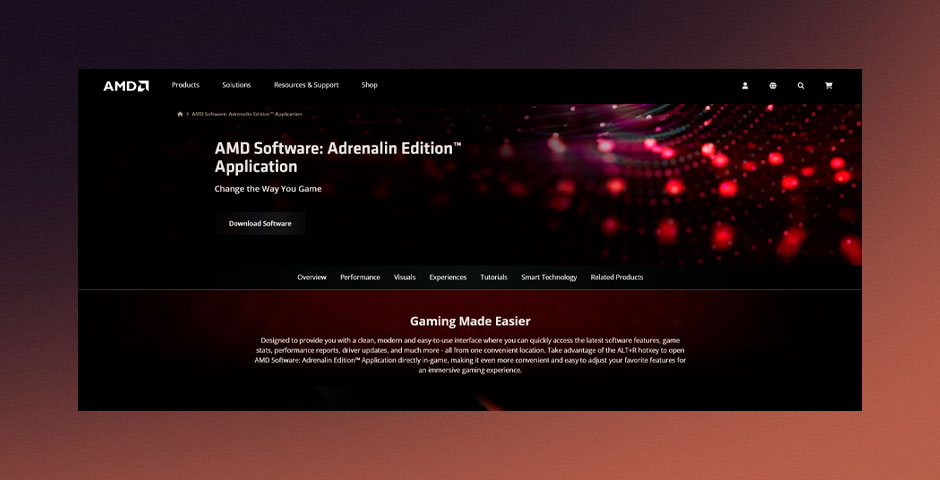This screenshot has width=940, height=480.
Task: Open the globe region selector icon
Action: coord(773,86)
